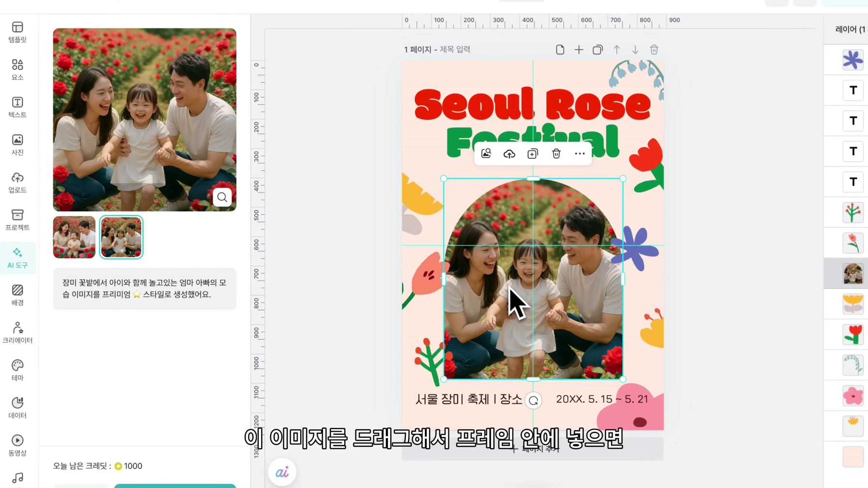The image size is (868, 488).
Task: Open the 프로젝트 (Project) sidebar menu
Action: pos(17,220)
